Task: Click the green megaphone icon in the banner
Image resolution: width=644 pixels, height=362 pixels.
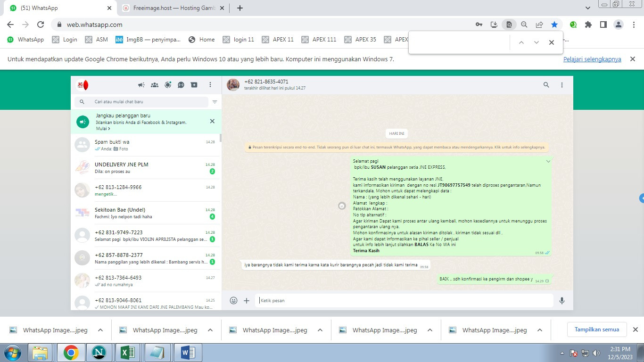Action: (x=83, y=122)
